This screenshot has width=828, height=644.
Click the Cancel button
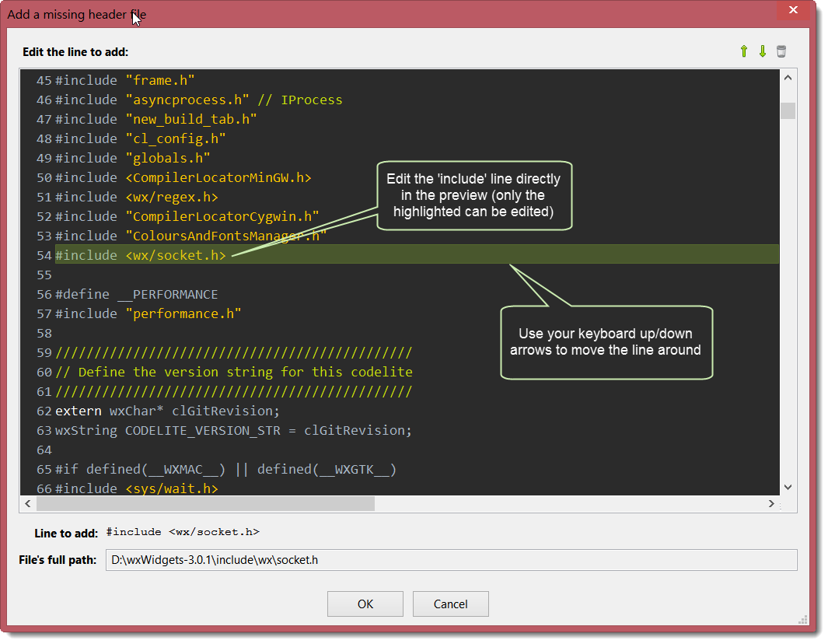(450, 604)
